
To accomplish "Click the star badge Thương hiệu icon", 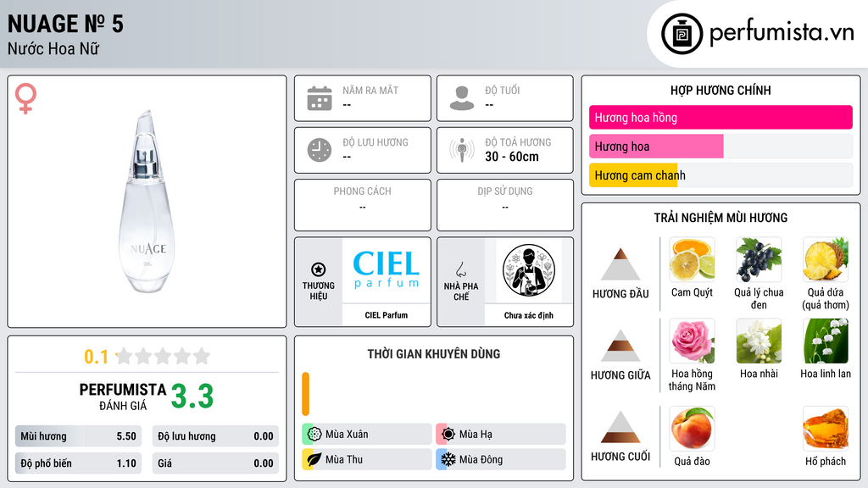I will (x=319, y=269).
